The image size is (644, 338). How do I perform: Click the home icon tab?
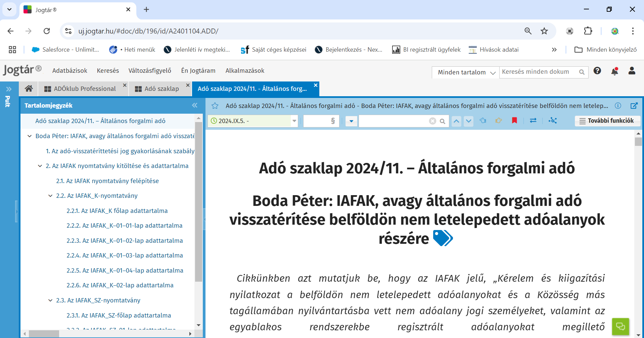[29, 89]
